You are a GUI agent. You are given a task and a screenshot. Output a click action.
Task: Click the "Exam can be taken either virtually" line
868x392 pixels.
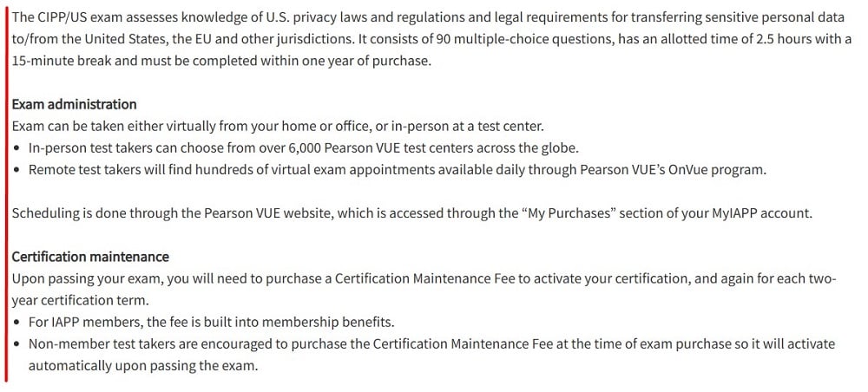point(278,127)
